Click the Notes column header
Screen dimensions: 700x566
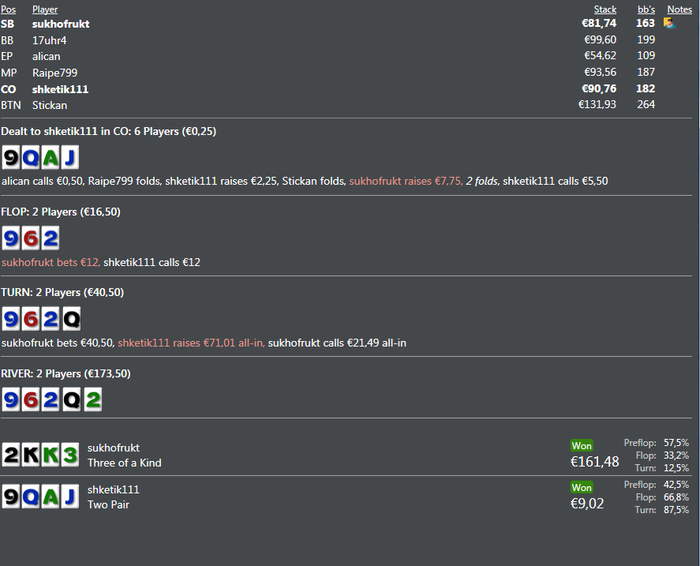679,9
